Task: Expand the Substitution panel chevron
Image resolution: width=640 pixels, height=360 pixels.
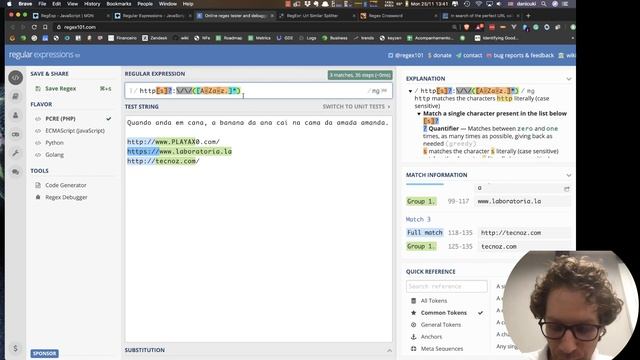Action: pyautogui.click(x=389, y=350)
